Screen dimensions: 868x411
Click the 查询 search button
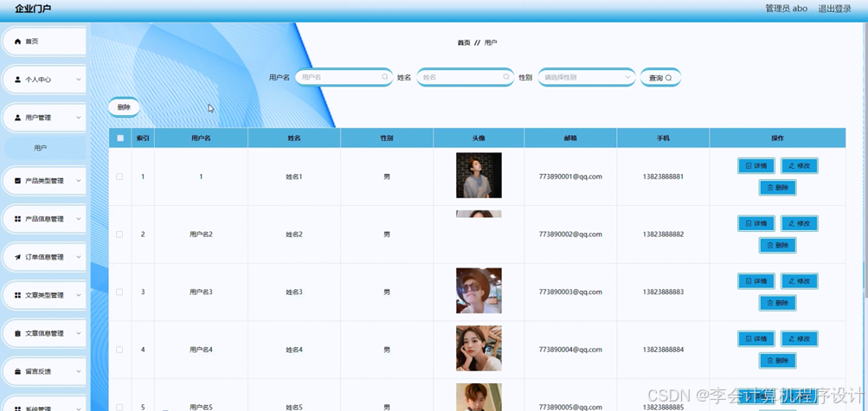(x=660, y=78)
